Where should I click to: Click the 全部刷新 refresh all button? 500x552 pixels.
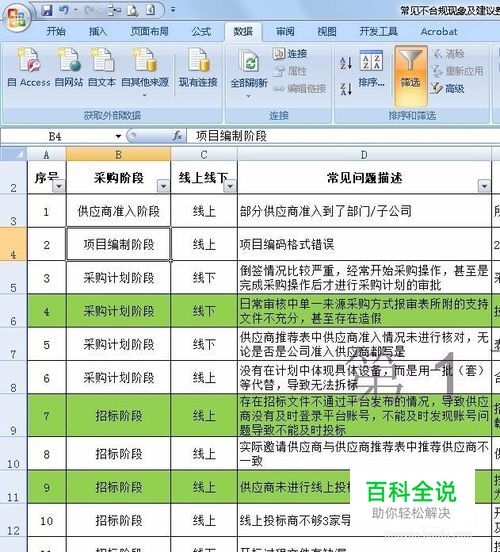[249, 73]
